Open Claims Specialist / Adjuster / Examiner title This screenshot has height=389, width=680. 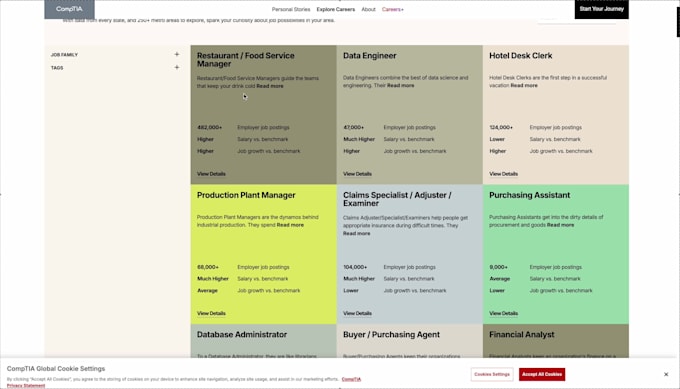click(397, 199)
